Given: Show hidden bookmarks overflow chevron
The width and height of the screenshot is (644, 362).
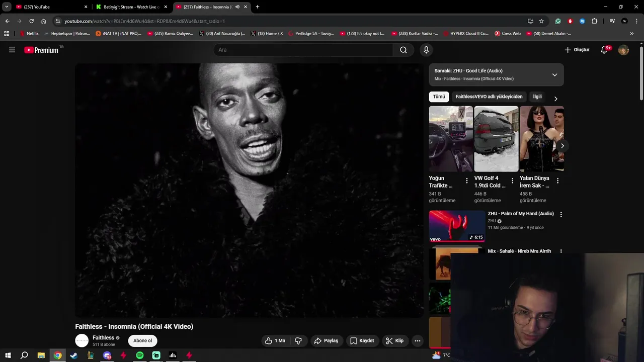Looking at the screenshot, I should pyautogui.click(x=632, y=34).
